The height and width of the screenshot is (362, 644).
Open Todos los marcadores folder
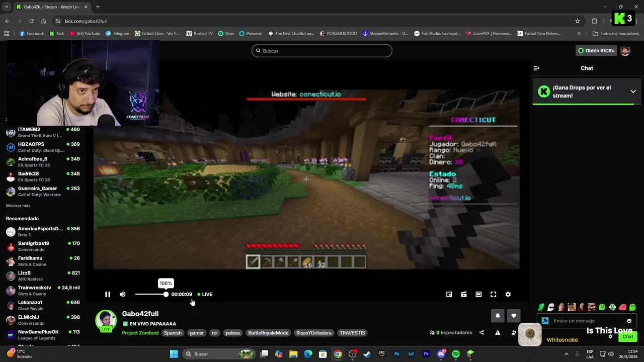(616, 34)
